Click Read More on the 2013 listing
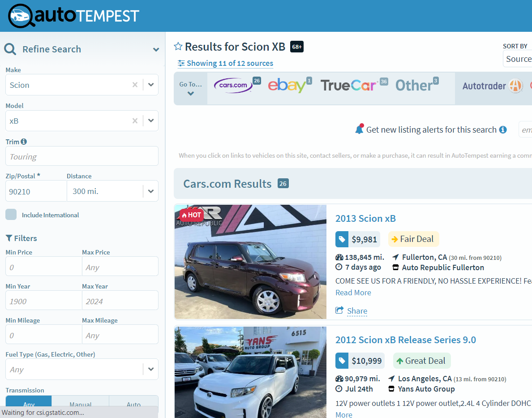This screenshot has width=532, height=418. (x=353, y=292)
